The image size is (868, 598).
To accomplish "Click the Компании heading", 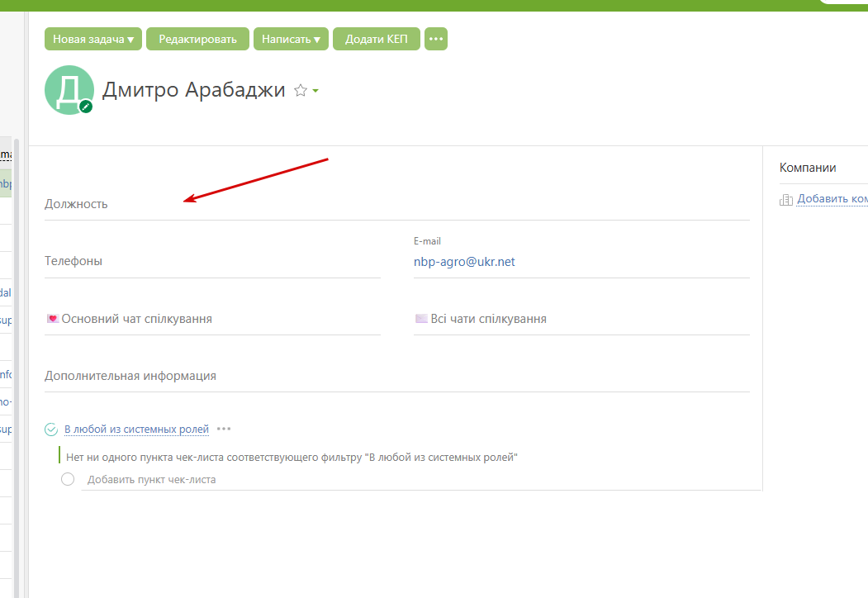I will click(x=808, y=168).
